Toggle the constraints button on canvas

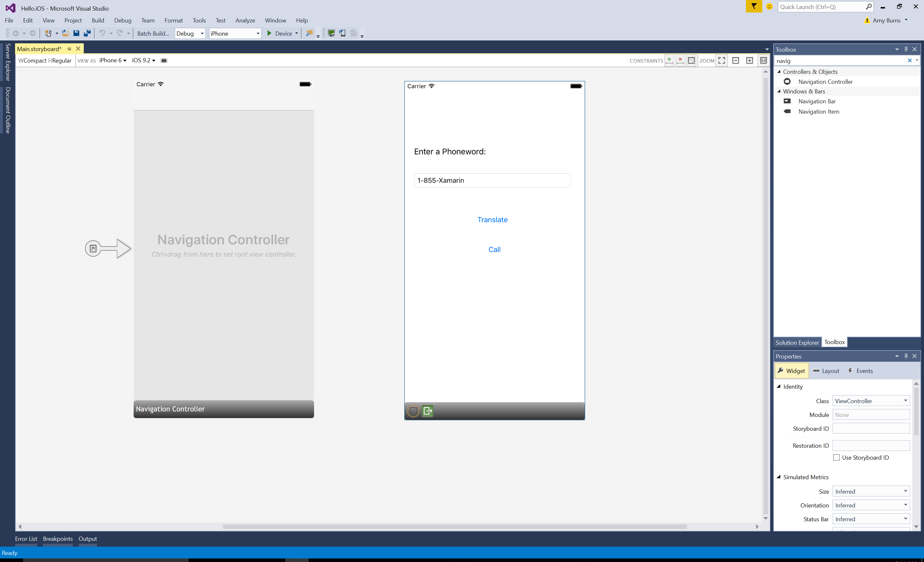coord(691,60)
